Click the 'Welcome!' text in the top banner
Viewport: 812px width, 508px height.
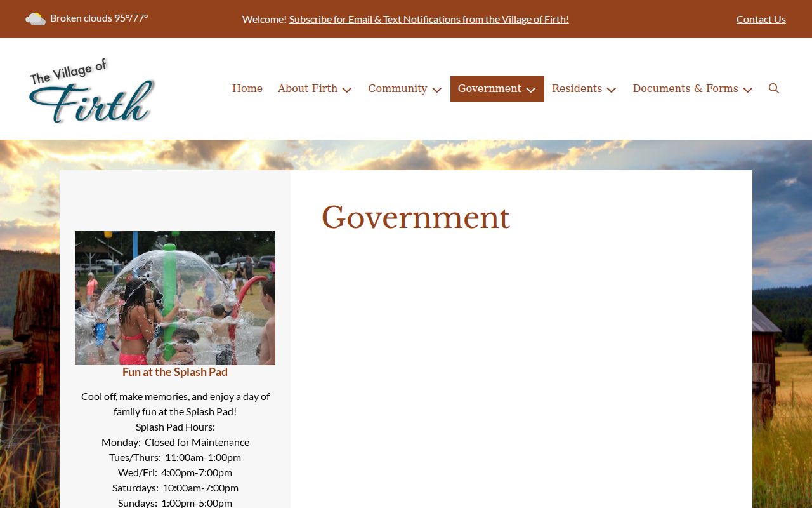(x=265, y=19)
